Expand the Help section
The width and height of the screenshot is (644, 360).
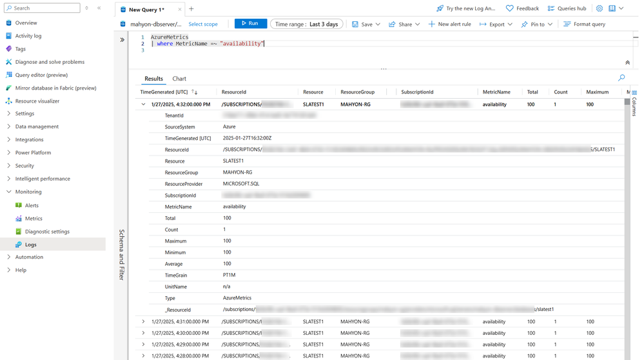click(x=8, y=270)
